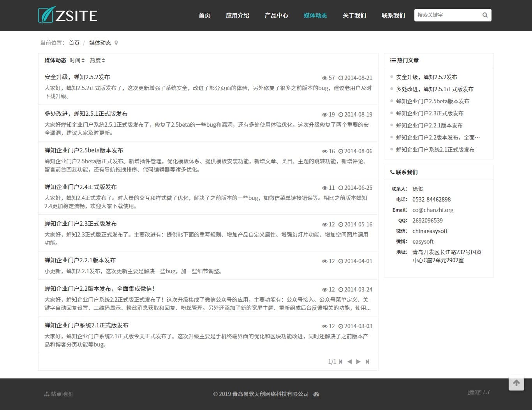The height and width of the screenshot is (410, 532).
Task: Open hot article 蝉知企业门户2.3正式版发布 in sidebar
Action: [x=430, y=113]
